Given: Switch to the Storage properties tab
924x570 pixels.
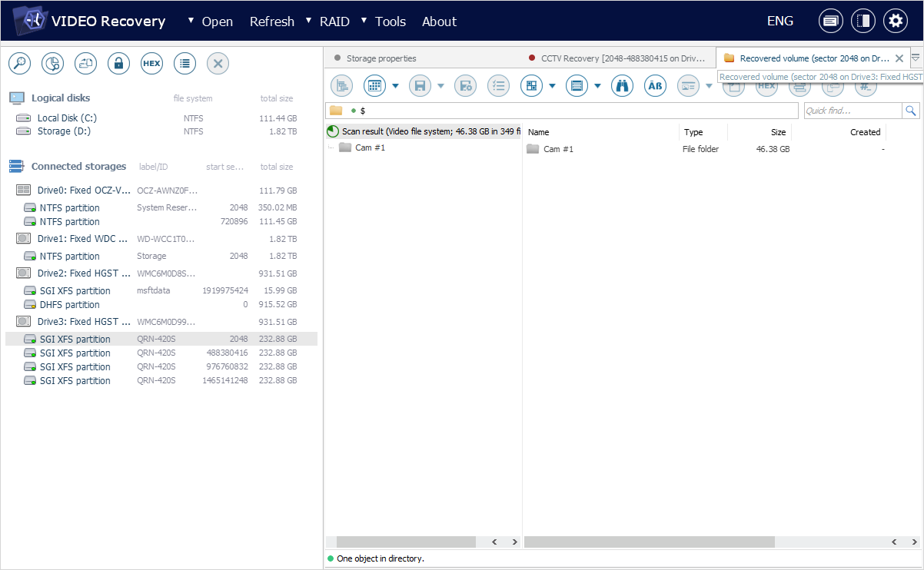Looking at the screenshot, I should pyautogui.click(x=381, y=58).
